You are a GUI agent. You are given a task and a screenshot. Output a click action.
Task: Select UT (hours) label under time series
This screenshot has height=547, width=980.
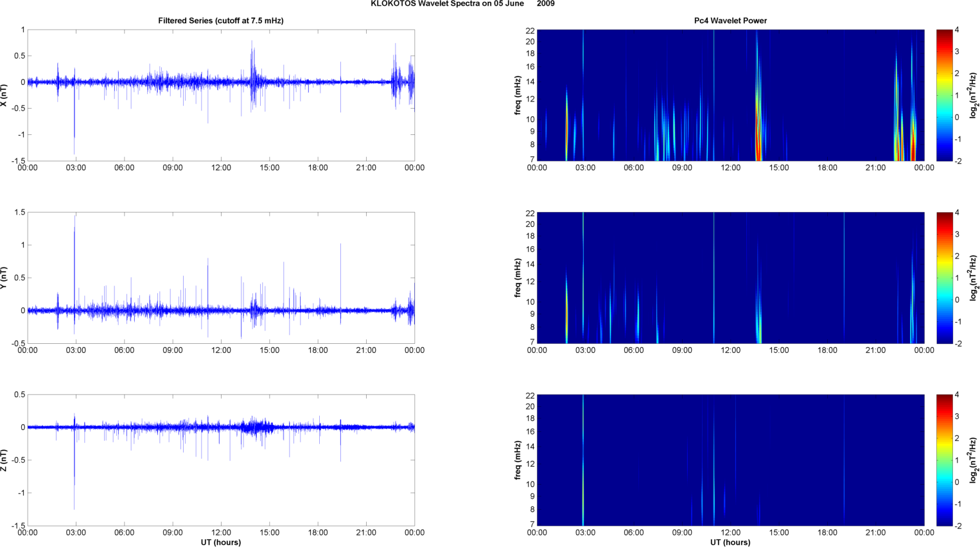coord(220,542)
